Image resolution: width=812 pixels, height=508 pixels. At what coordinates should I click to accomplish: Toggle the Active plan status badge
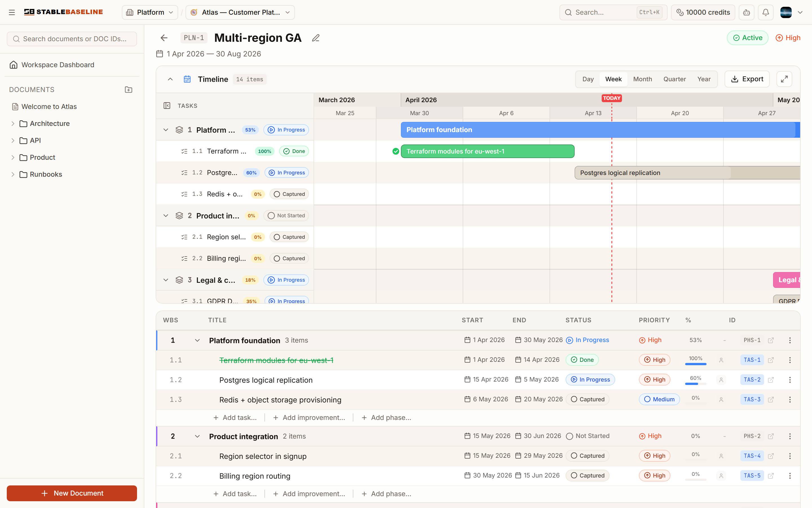pos(747,38)
